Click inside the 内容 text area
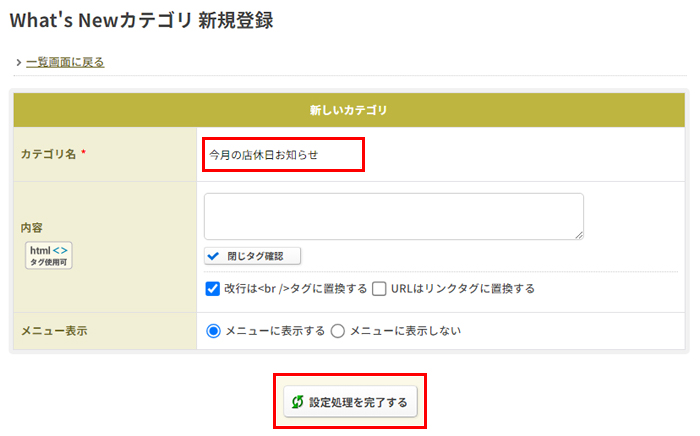Screen dimensions: 700x436 [394, 216]
